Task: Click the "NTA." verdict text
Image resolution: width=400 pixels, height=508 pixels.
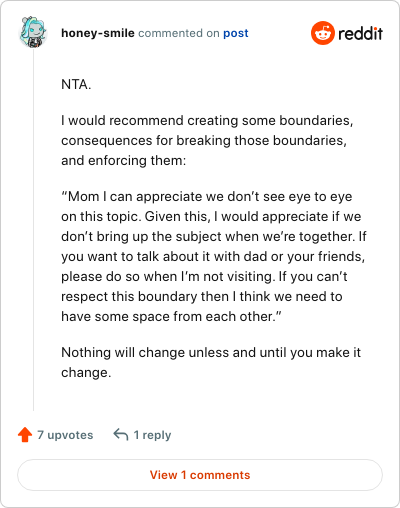Action: coord(76,84)
